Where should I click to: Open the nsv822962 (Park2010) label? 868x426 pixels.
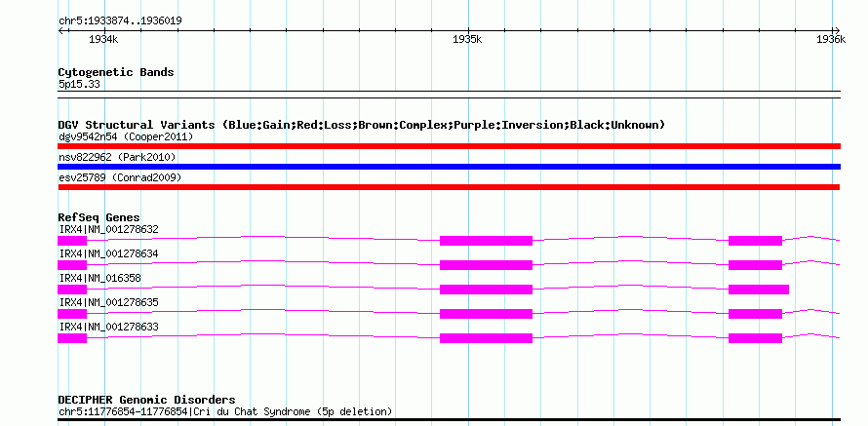pos(117,157)
